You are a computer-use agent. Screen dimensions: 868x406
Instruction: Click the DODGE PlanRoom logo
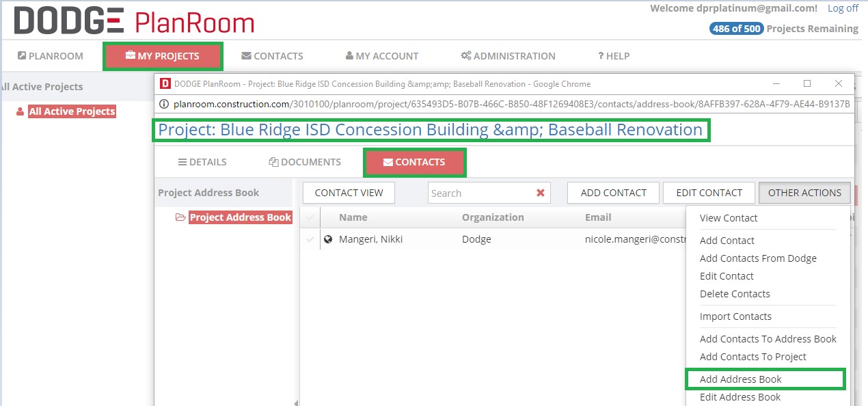[134, 21]
